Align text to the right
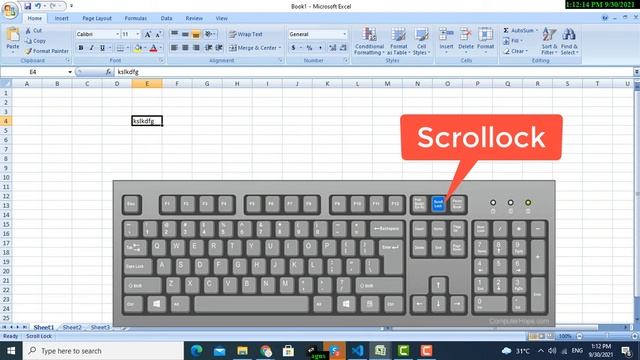The width and height of the screenshot is (640, 360). point(196,48)
